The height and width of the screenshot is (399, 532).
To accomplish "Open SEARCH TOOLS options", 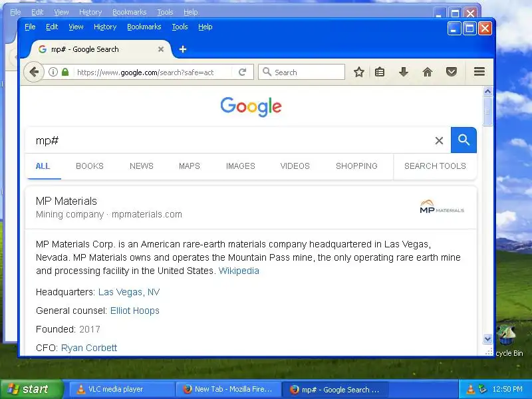I will pos(435,166).
